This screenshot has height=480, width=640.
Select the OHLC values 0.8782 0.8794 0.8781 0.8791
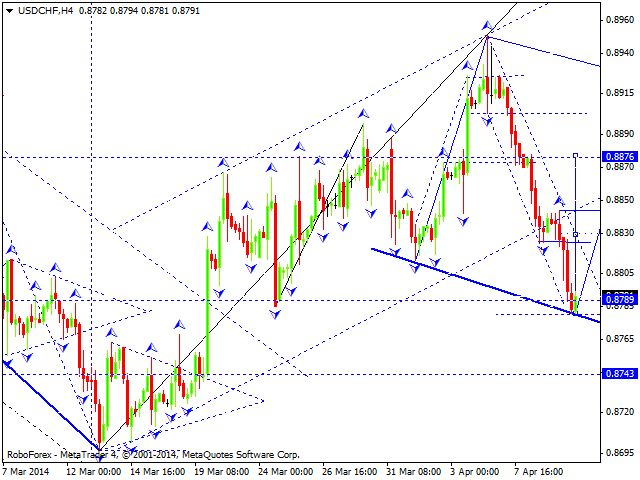[x=139, y=11]
